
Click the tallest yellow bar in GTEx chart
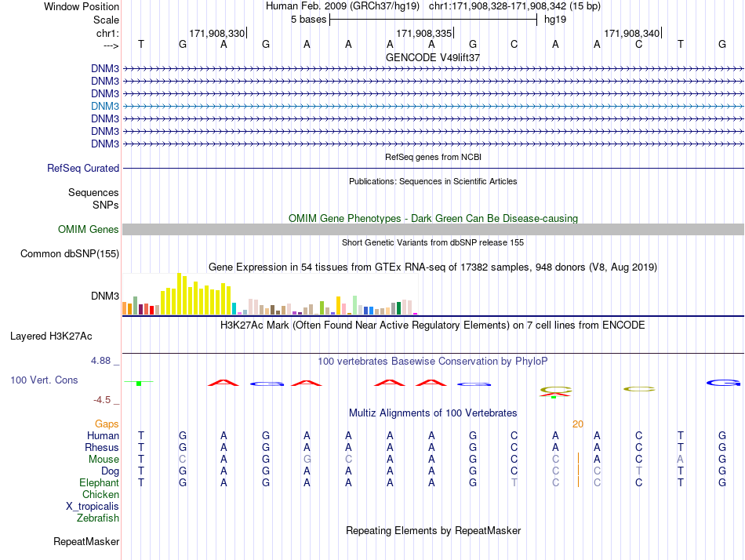pyautogui.click(x=180, y=294)
